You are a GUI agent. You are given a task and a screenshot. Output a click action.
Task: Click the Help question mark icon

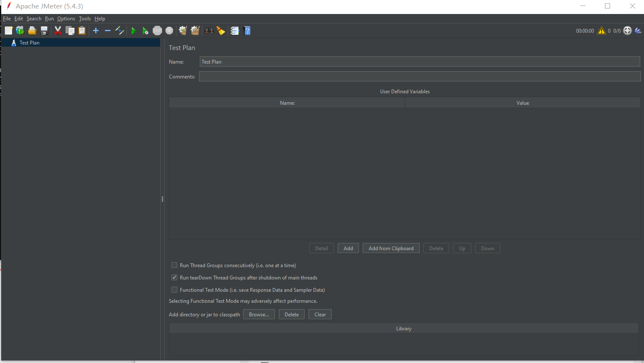pos(247,31)
